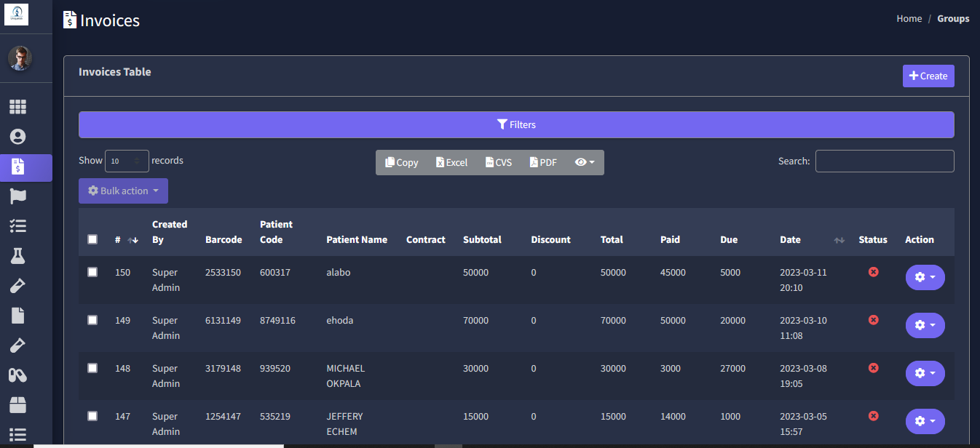Go to Home breadcrumb link

909,19
